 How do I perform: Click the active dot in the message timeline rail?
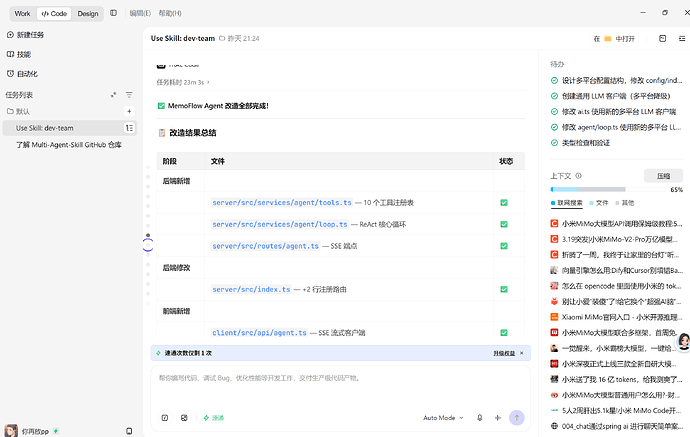click(148, 235)
